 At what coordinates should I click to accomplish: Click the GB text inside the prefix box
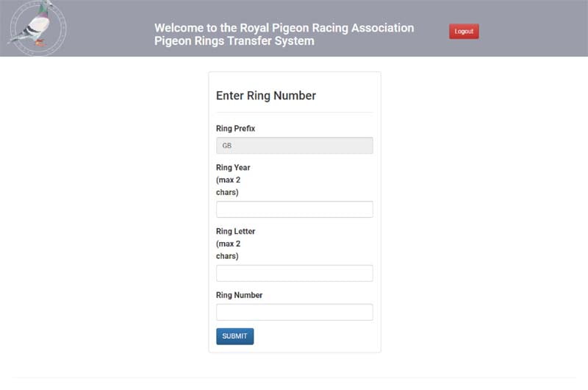(x=227, y=146)
